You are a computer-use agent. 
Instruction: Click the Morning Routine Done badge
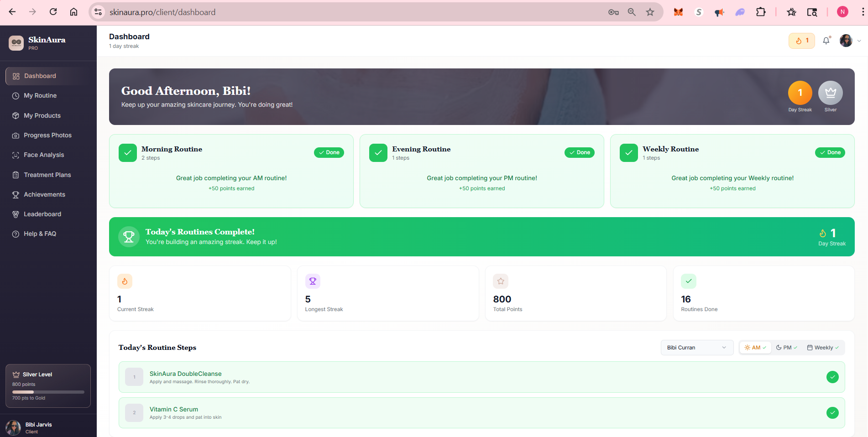tap(329, 152)
